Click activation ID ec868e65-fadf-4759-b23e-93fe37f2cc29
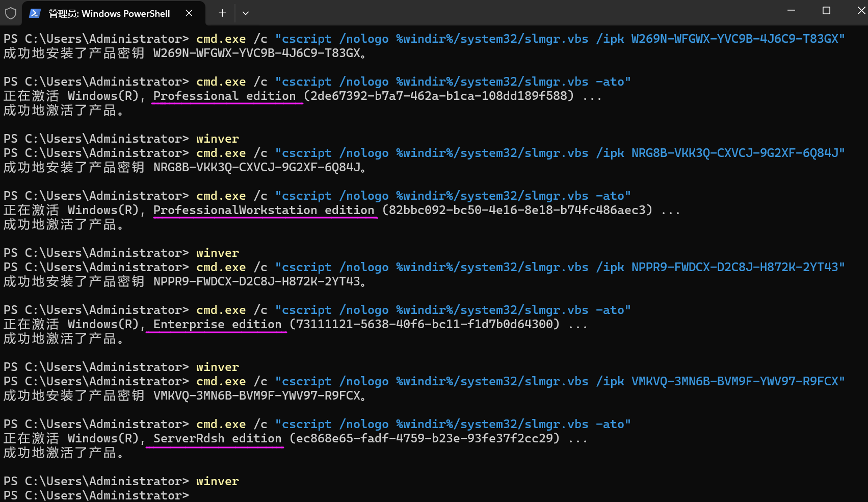 tap(424, 438)
